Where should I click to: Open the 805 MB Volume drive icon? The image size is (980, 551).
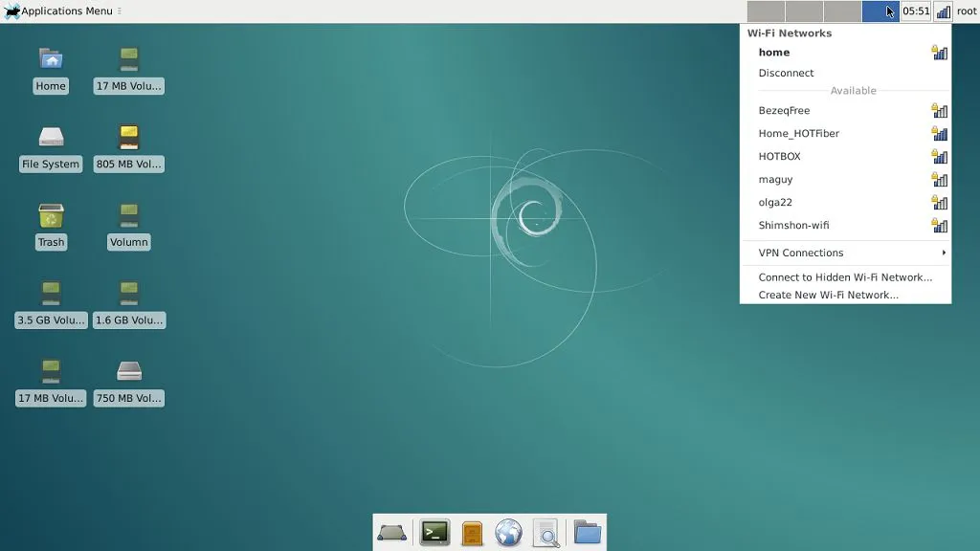(x=128, y=139)
